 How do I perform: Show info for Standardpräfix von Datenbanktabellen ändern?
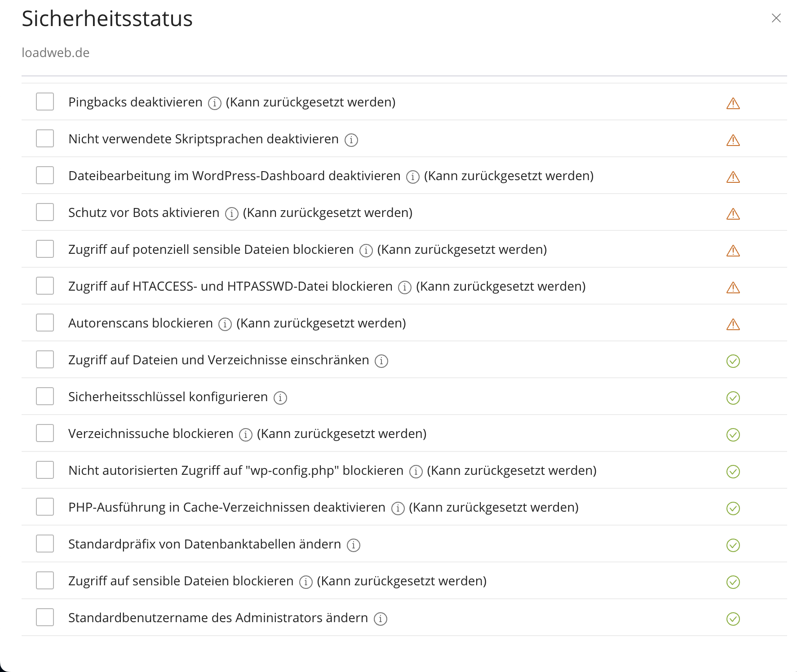tap(354, 545)
